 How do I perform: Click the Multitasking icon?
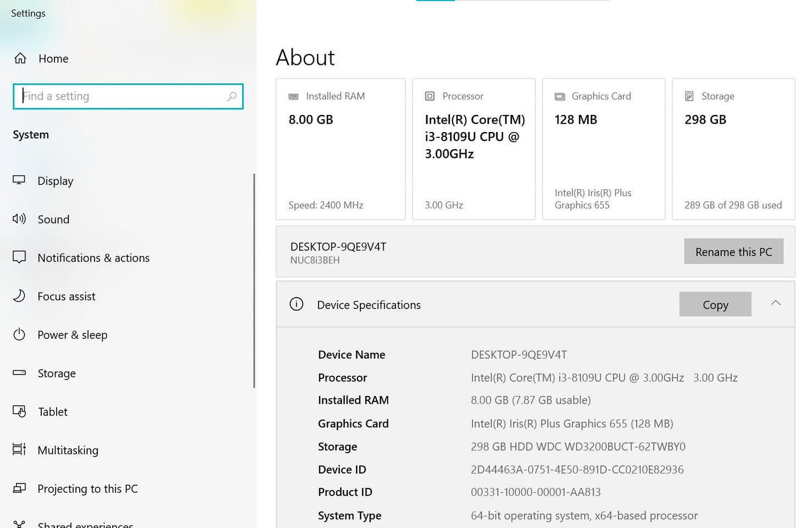[19, 450]
